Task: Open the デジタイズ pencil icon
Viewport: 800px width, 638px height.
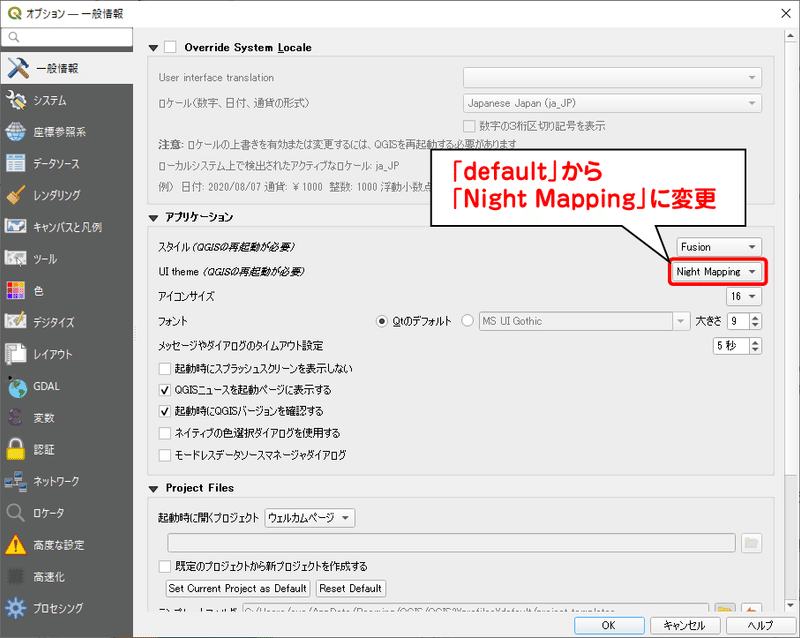Action: [x=16, y=322]
